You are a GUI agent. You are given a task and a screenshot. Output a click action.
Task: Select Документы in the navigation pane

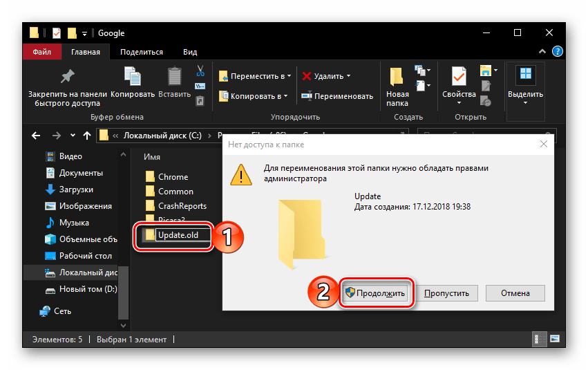tap(74, 173)
